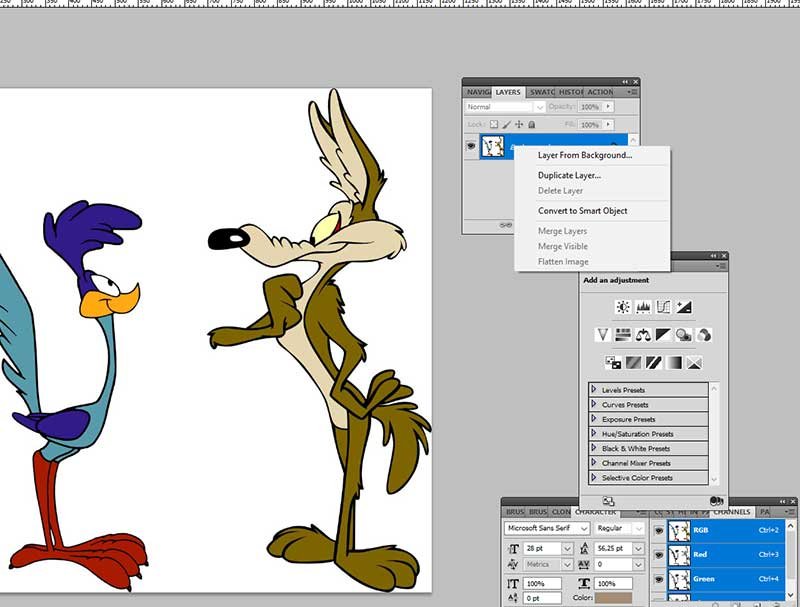Click lock position icon in Layers
The height and width of the screenshot is (607, 800).
tap(519, 124)
